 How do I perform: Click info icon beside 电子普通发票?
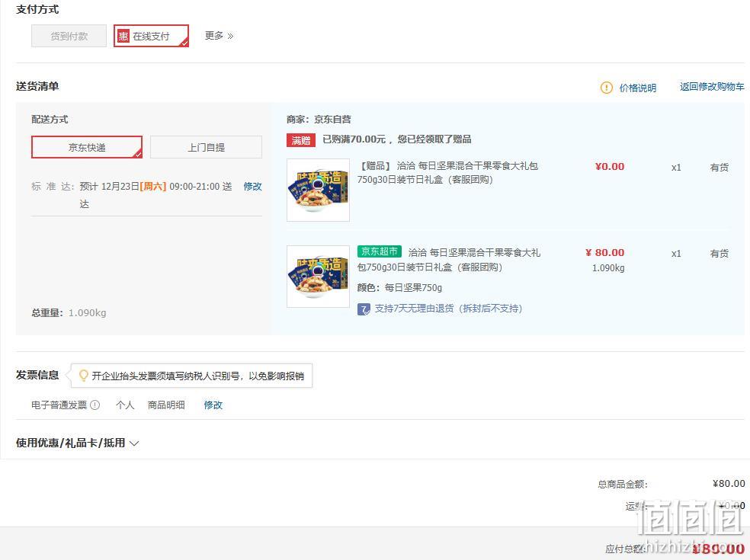95,405
